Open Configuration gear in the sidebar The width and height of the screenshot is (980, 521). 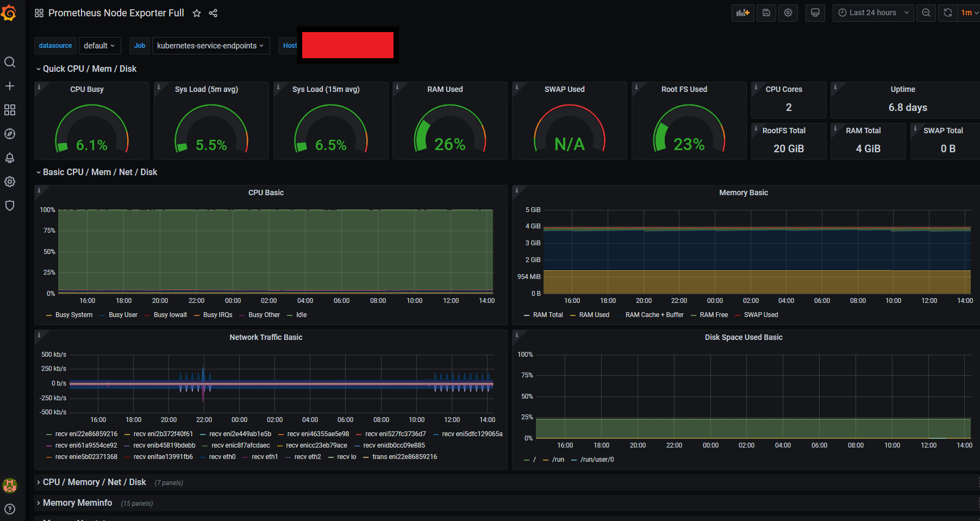(x=10, y=182)
